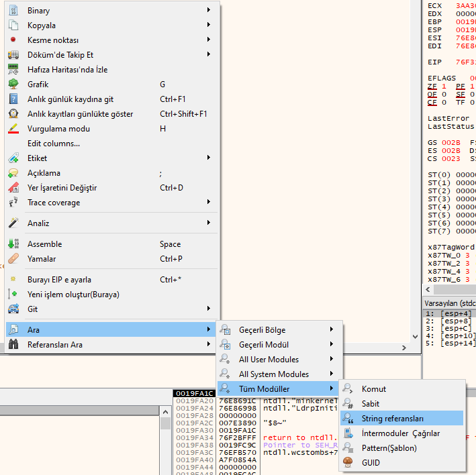Click the Yamalar bandage icon
Viewport: 476px width, 475px height.
pos(13,258)
